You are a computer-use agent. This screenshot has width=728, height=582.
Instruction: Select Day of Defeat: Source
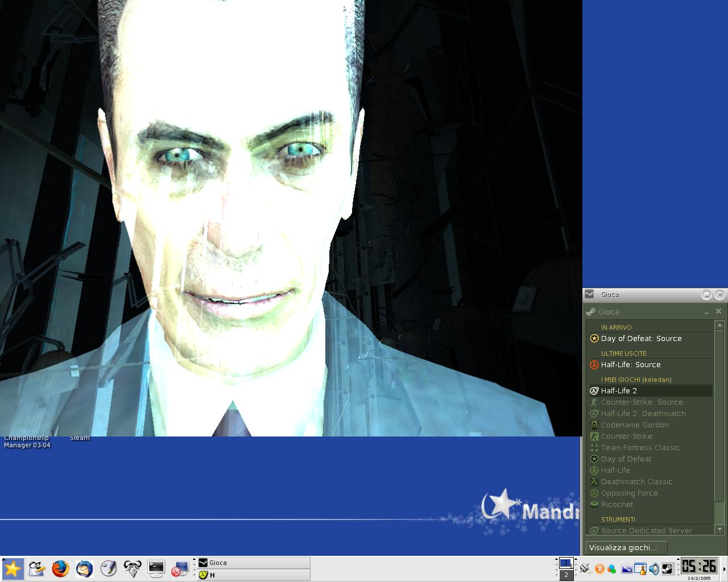[x=651, y=338]
